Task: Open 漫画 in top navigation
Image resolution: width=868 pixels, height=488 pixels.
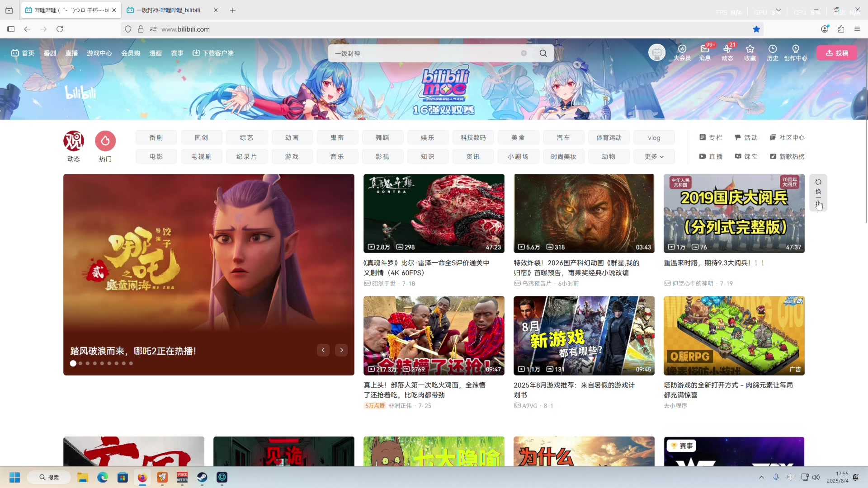Action: click(156, 53)
